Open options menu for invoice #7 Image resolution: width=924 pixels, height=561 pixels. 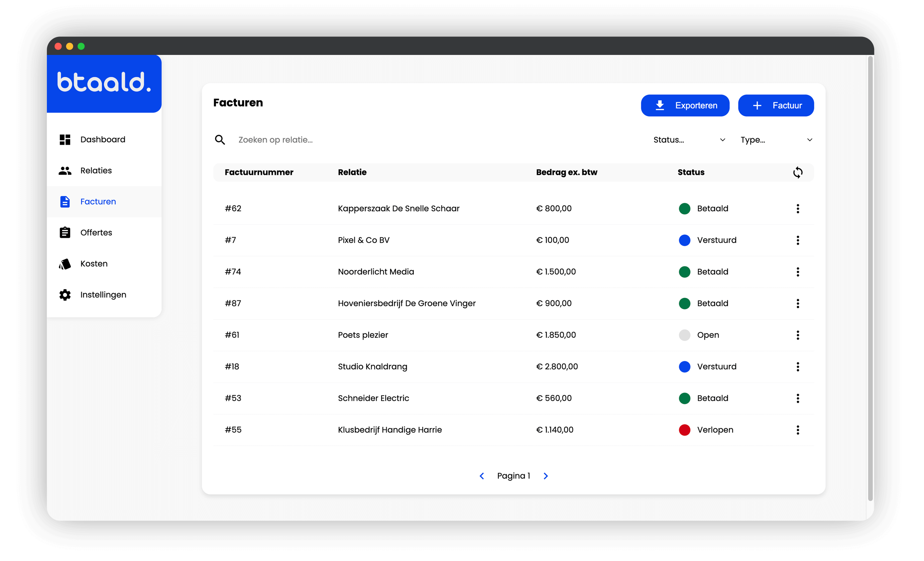tap(798, 240)
